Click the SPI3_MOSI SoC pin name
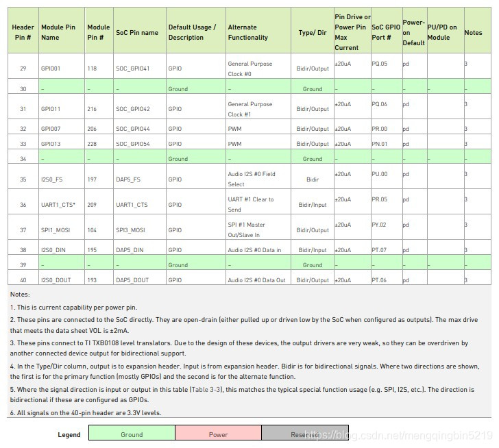This screenshot has width=499, height=448. click(x=130, y=230)
